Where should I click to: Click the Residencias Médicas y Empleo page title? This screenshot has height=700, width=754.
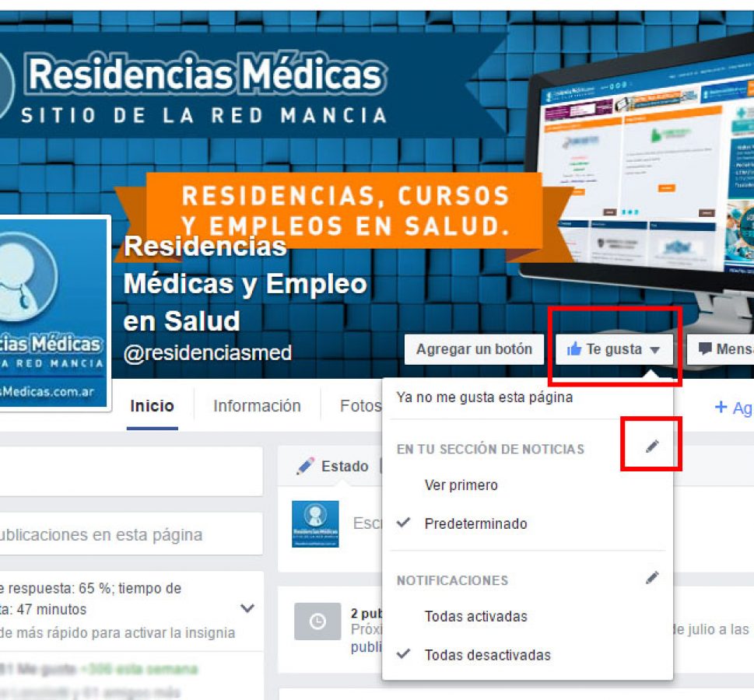click(245, 284)
